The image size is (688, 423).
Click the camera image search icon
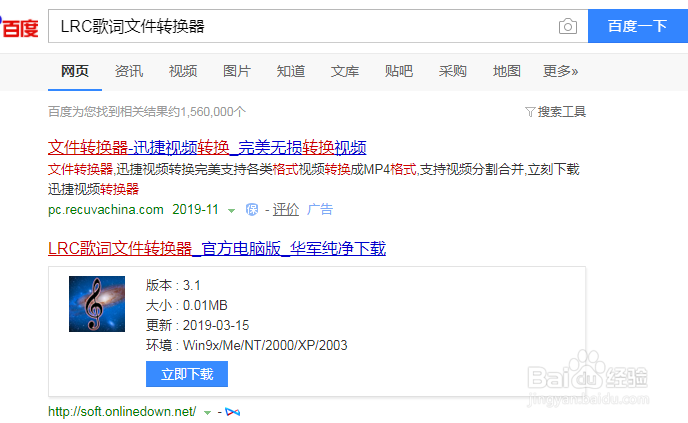(x=567, y=27)
